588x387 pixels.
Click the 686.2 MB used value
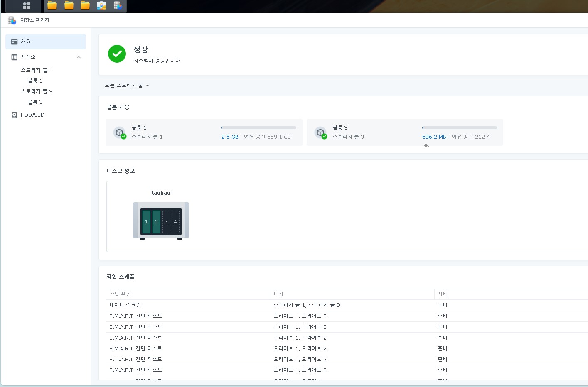click(x=434, y=137)
